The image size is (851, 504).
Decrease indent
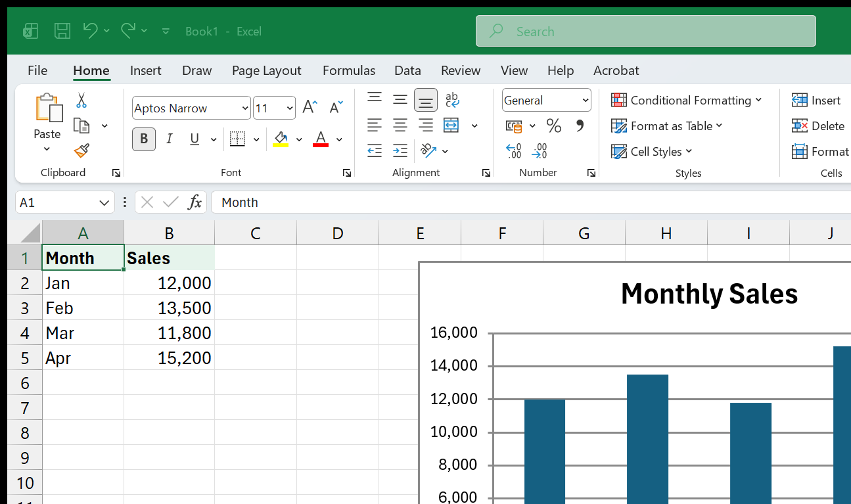click(375, 150)
